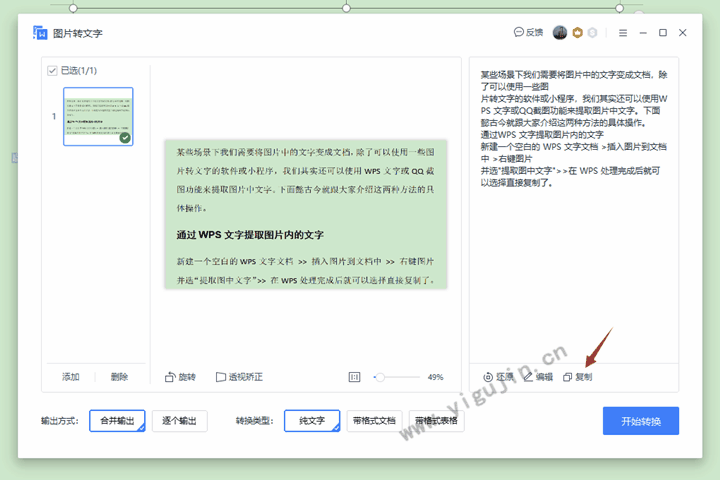Click 通过WPS 文字提取图片内的文字 result line

542,135
